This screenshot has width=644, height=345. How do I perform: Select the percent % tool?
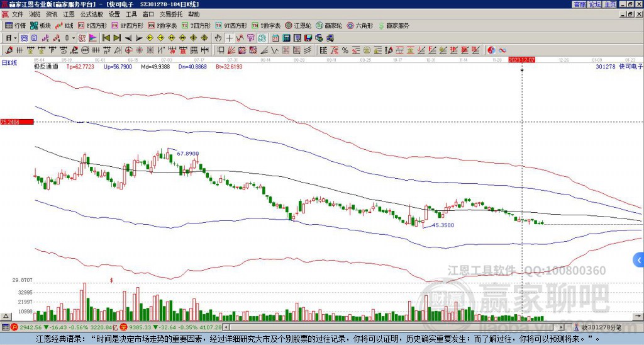345,50
